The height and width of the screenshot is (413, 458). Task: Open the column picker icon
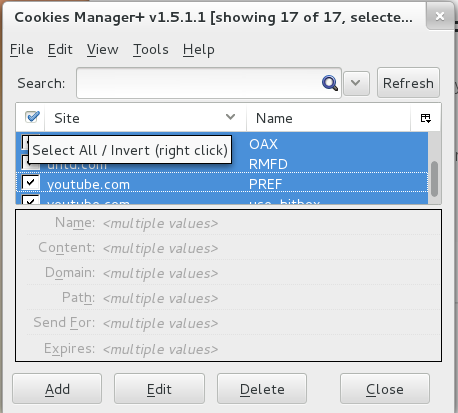point(426,118)
